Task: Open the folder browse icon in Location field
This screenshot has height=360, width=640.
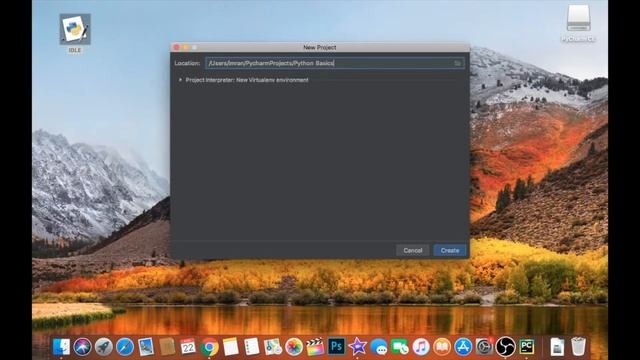Action: [458, 63]
